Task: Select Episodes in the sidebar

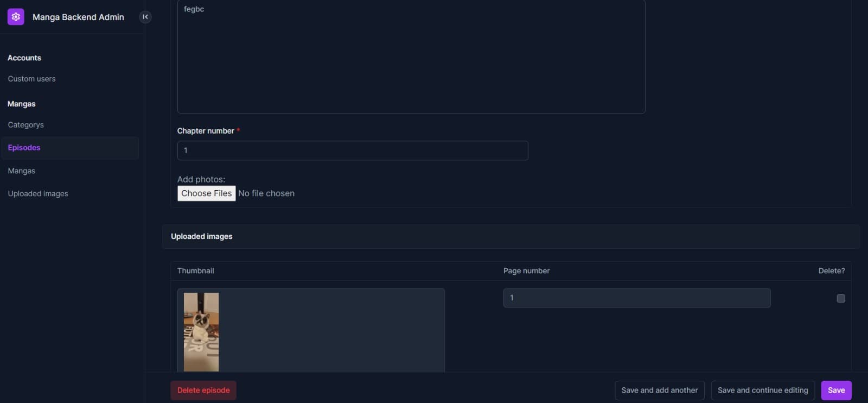Action: click(24, 148)
